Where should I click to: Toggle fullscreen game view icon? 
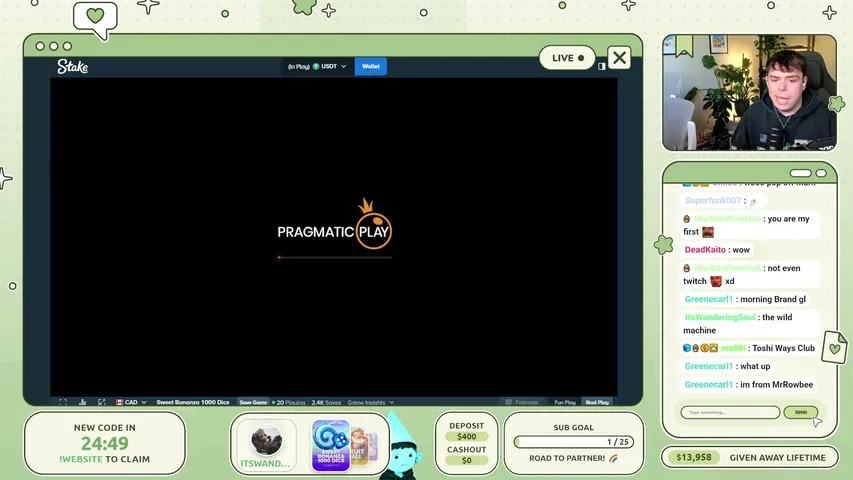63,402
